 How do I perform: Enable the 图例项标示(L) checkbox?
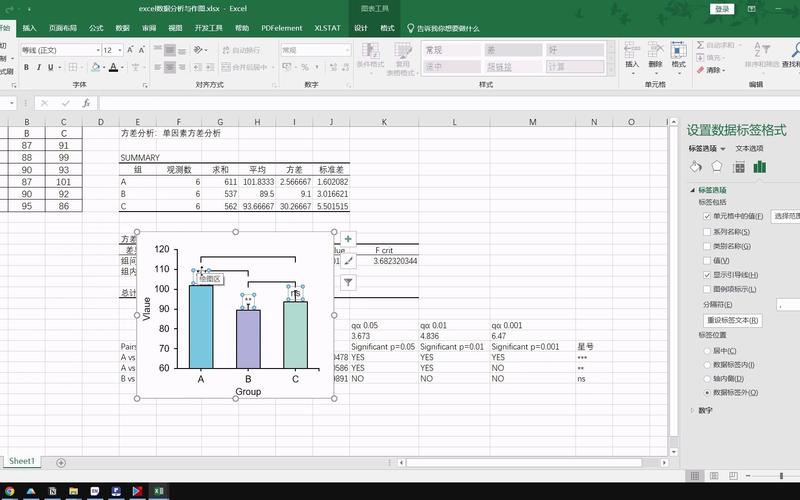pyautogui.click(x=707, y=289)
